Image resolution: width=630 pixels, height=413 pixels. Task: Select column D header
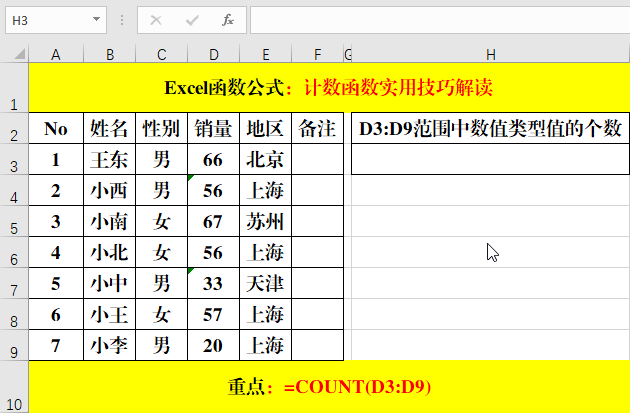(x=213, y=54)
